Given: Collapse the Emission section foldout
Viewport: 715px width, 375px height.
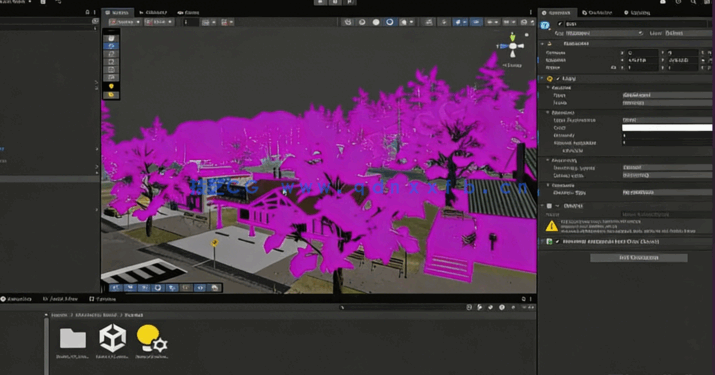Looking at the screenshot, I should point(548,112).
